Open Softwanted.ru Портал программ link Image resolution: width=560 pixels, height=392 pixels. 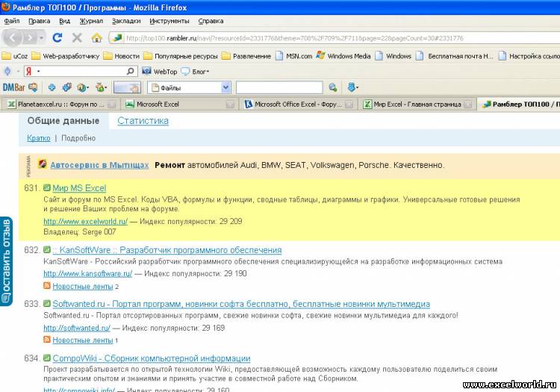pyautogui.click(x=241, y=304)
